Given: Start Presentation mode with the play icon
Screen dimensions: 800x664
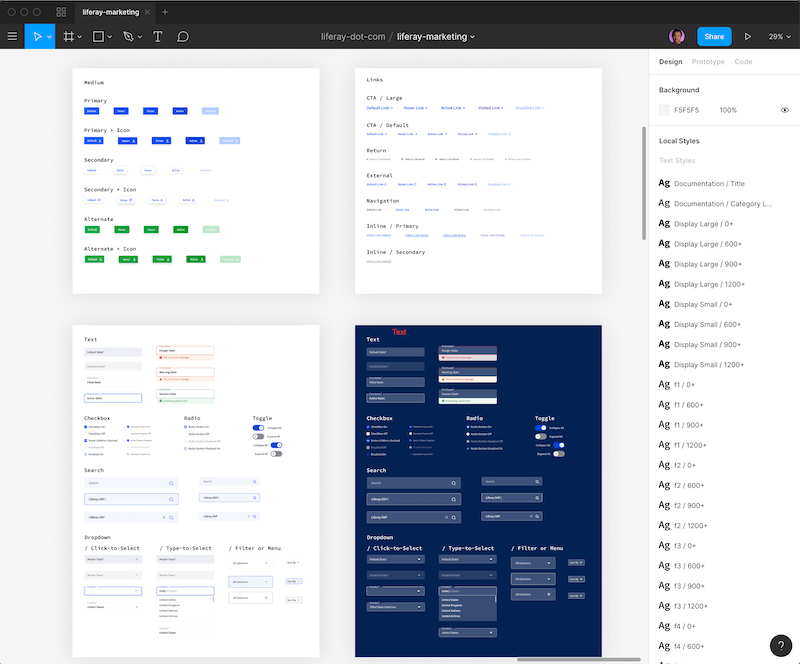Looking at the screenshot, I should click(748, 36).
